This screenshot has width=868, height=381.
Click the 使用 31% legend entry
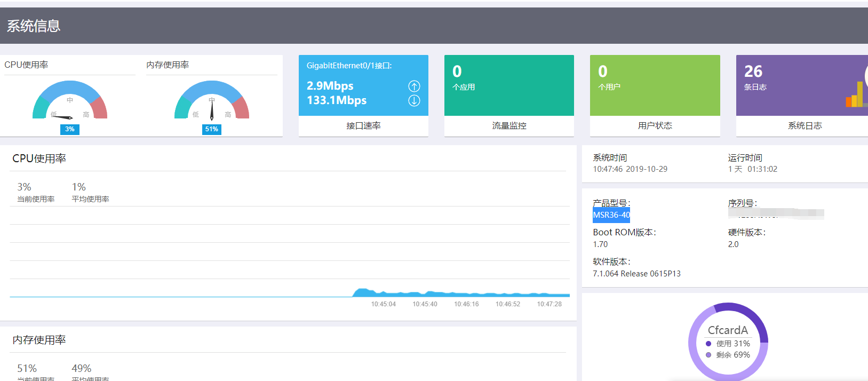(728, 344)
